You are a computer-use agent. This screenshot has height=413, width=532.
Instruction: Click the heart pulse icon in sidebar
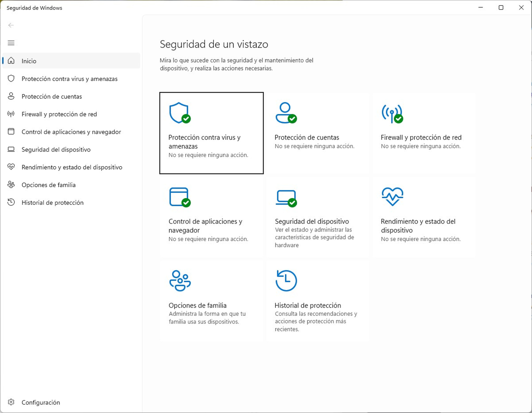(11, 167)
